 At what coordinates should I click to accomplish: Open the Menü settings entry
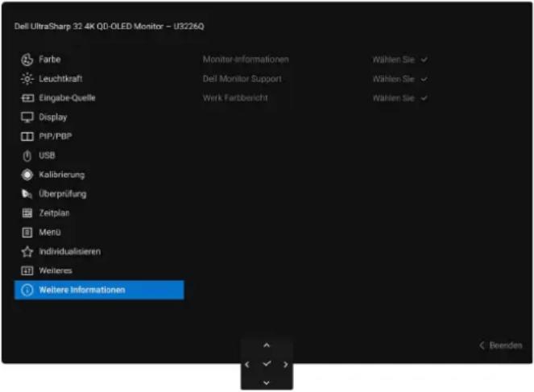50,233
